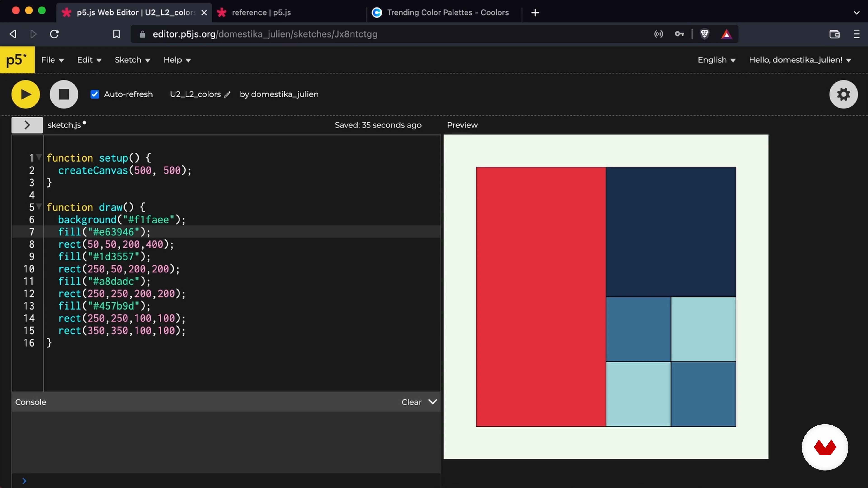Run the sketch with the yellow play button
The width and height of the screenshot is (868, 488).
25,94
